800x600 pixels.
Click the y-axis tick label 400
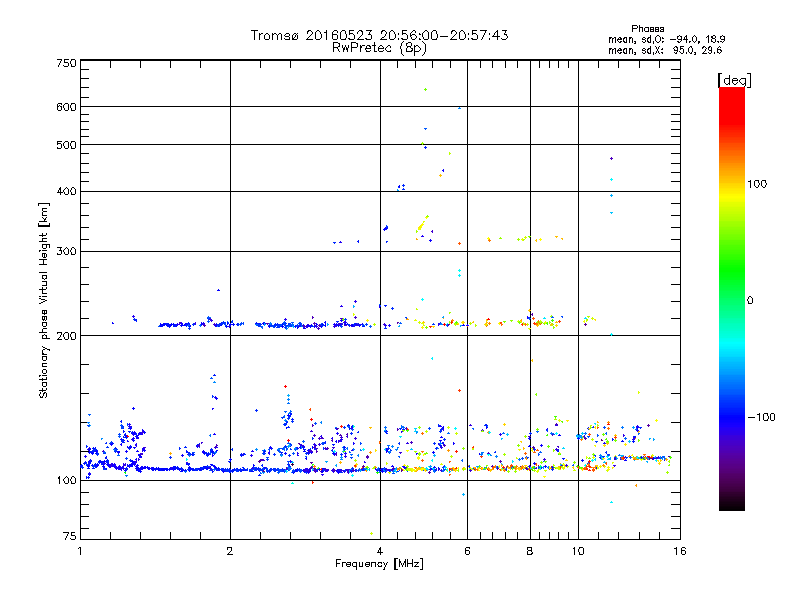tap(66, 192)
